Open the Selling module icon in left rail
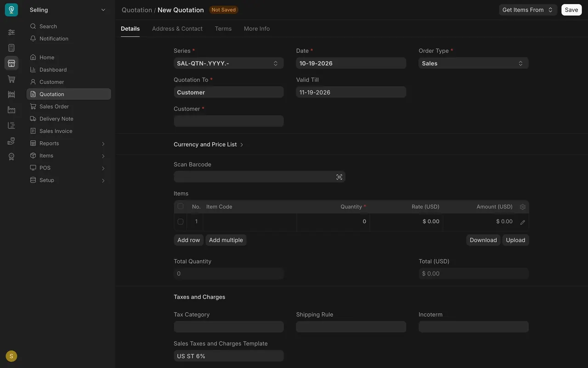Viewport: 588px width, 368px height. [x=11, y=63]
